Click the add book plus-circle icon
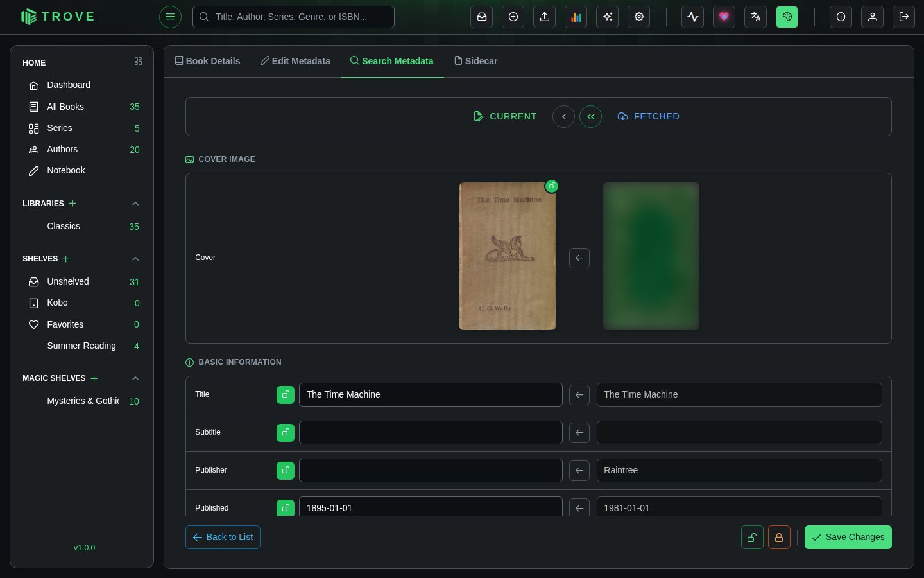The width and height of the screenshot is (924, 578). pos(513,17)
